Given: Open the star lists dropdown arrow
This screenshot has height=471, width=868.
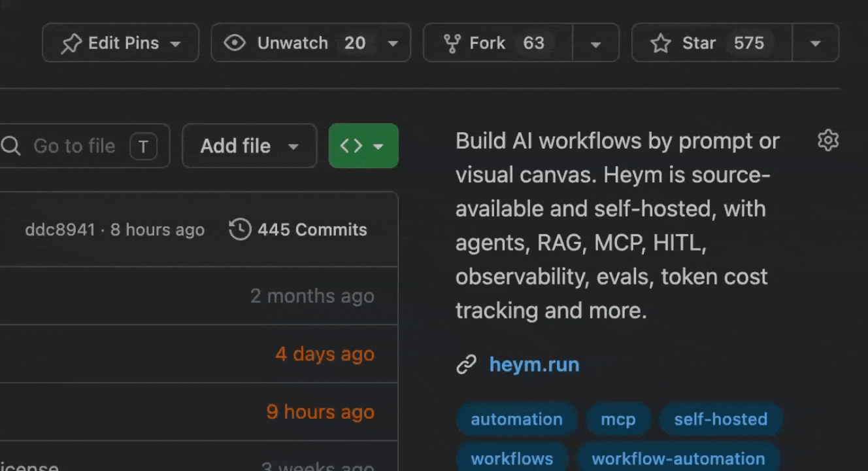Looking at the screenshot, I should click(815, 43).
